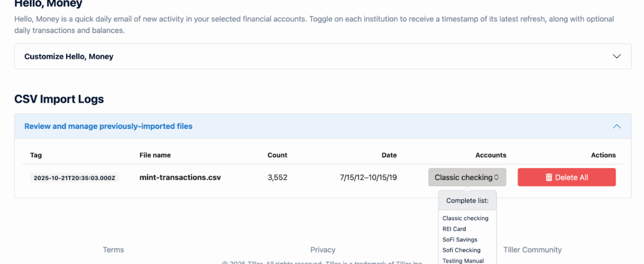Collapse Review and manage previously-imported files header
This screenshot has height=264, width=644.
(108, 127)
